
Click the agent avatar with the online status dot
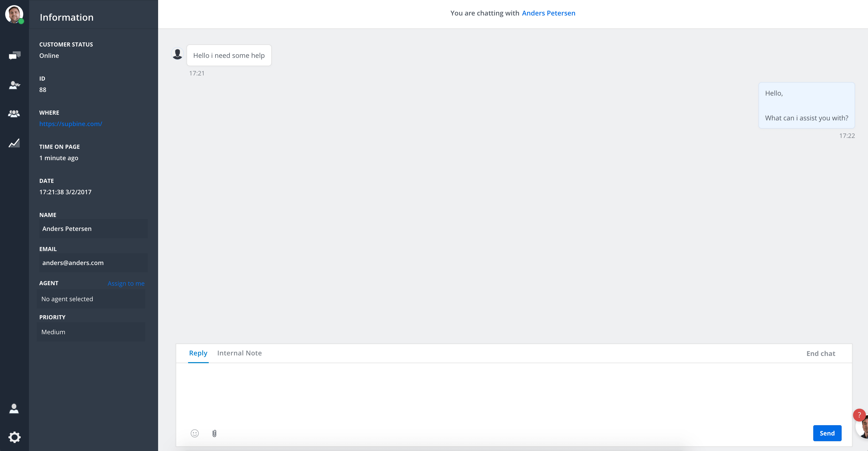pos(14,14)
